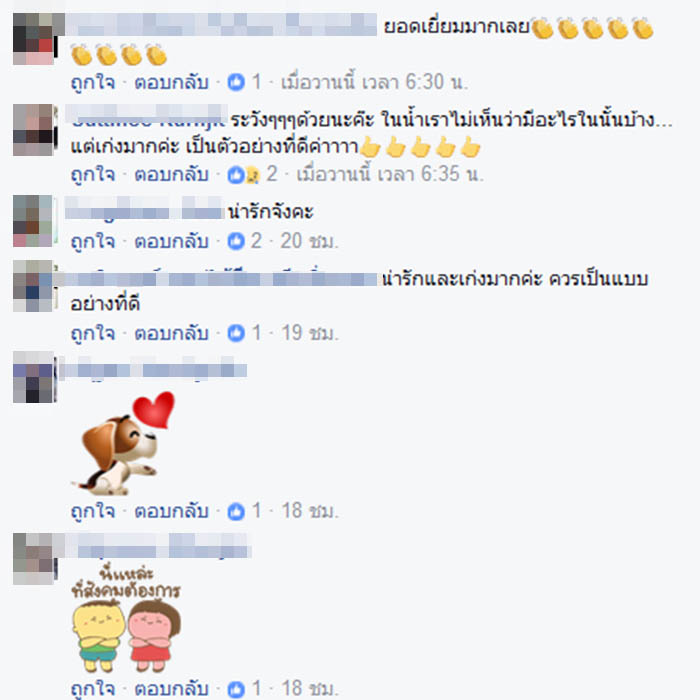Open timestamp เมื่อวานนี้ เวลา 6:30 น.
The width and height of the screenshot is (700, 700).
[374, 82]
